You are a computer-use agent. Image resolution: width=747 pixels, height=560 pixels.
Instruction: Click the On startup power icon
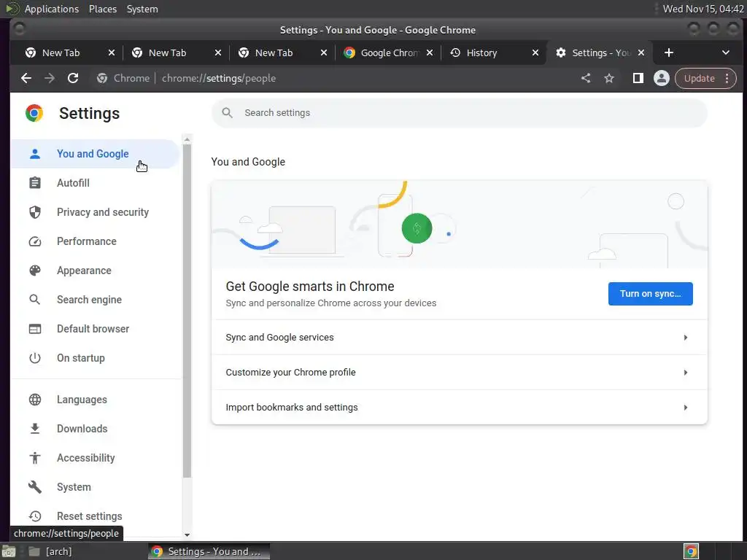pyautogui.click(x=35, y=357)
